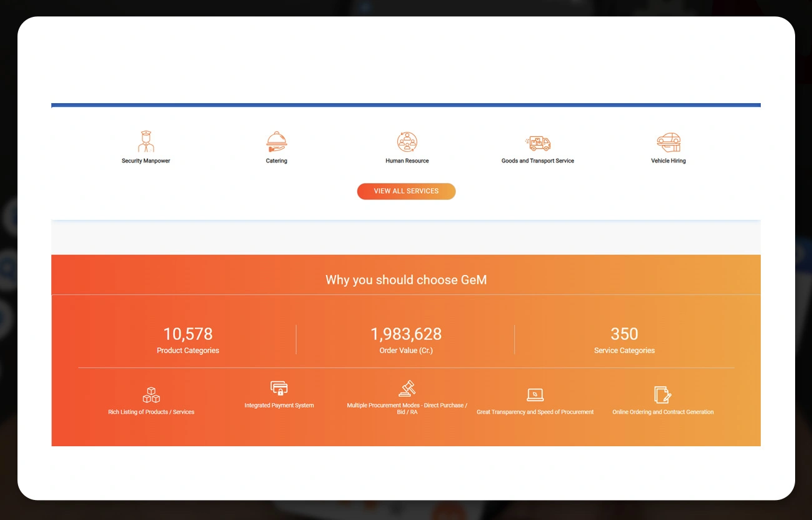The height and width of the screenshot is (520, 812).
Task: Click 'Great Transparency and Speed of Procurement' text
Action: [x=535, y=412]
